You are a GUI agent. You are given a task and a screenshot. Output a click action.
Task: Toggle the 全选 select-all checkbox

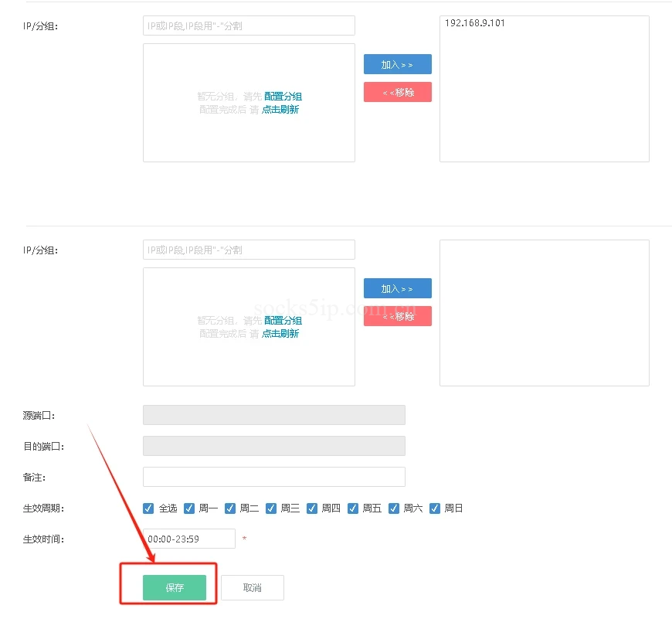click(149, 508)
